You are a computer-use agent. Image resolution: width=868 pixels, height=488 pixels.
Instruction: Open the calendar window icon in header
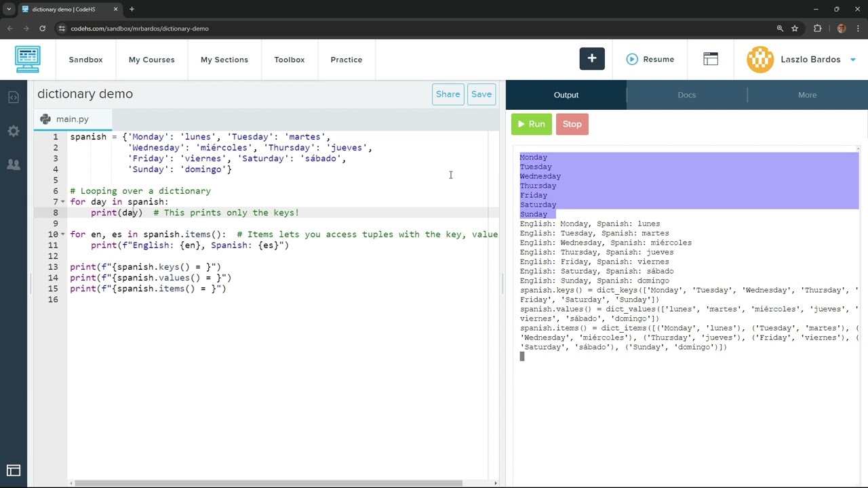point(711,60)
